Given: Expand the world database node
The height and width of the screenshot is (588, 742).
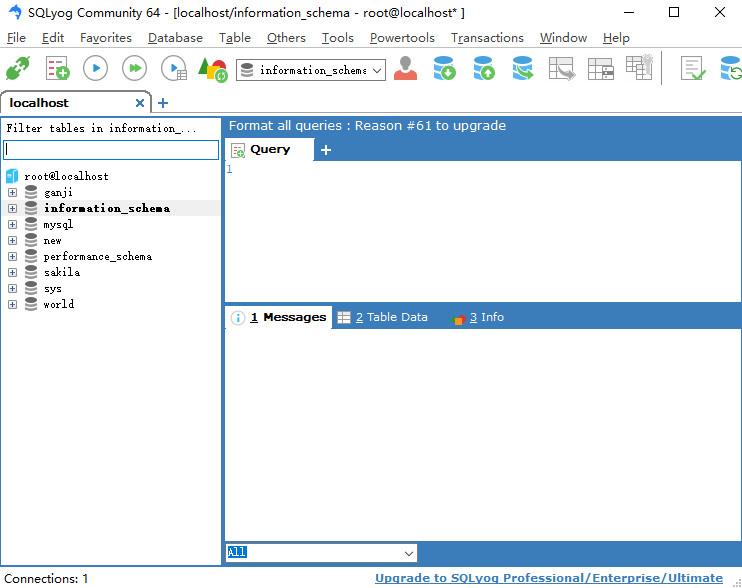Looking at the screenshot, I should (12, 304).
